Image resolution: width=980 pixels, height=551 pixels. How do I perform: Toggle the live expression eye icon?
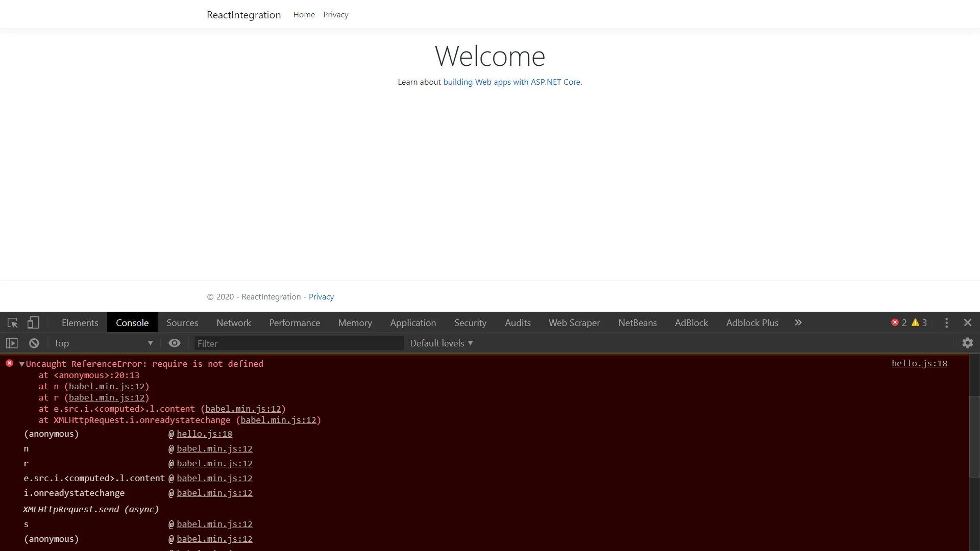(175, 343)
